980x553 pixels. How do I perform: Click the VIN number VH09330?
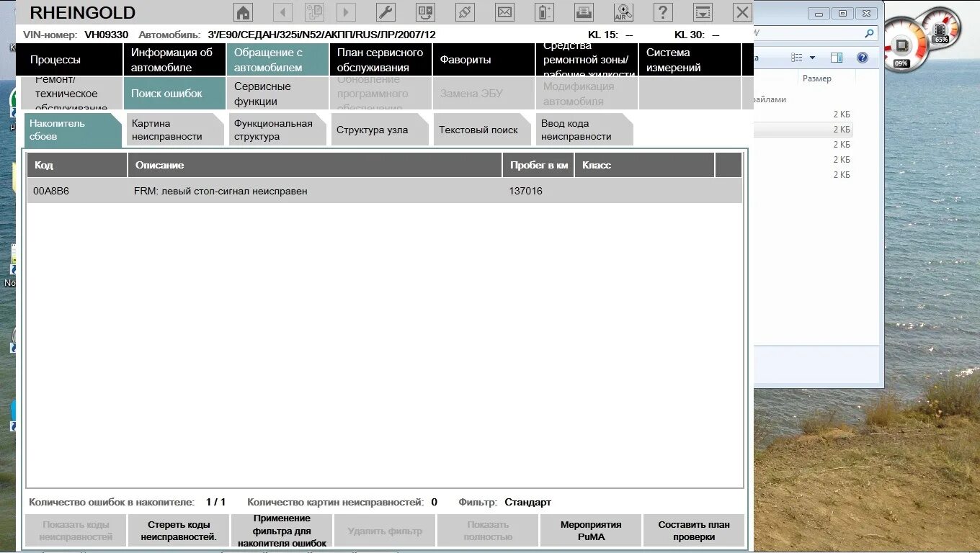click(106, 34)
